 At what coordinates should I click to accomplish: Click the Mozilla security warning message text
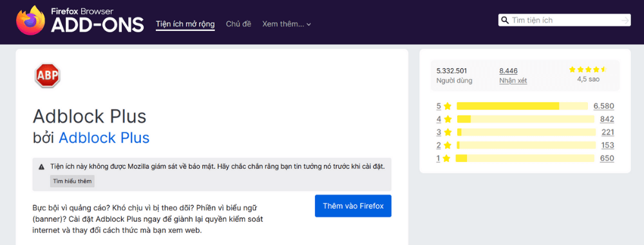[218, 167]
